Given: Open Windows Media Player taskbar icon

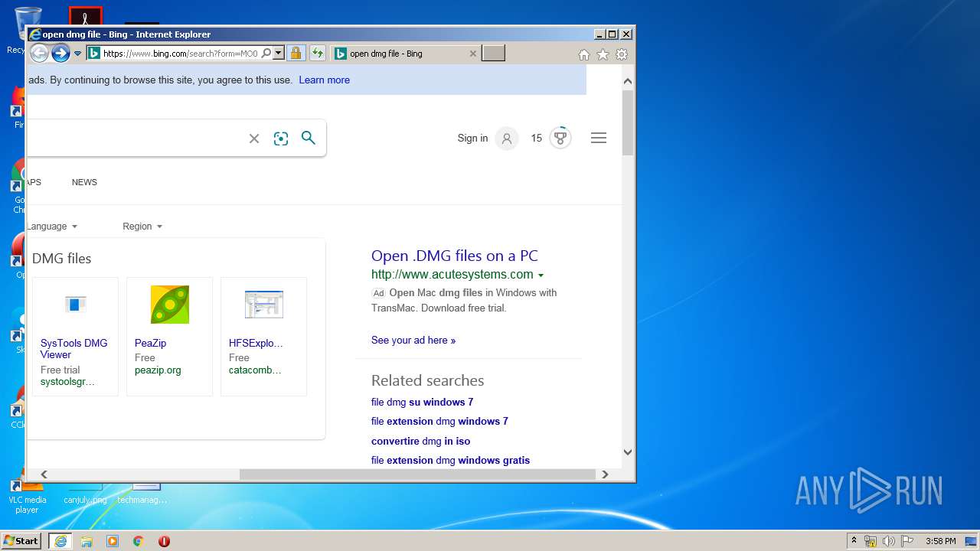Looking at the screenshot, I should (113, 541).
